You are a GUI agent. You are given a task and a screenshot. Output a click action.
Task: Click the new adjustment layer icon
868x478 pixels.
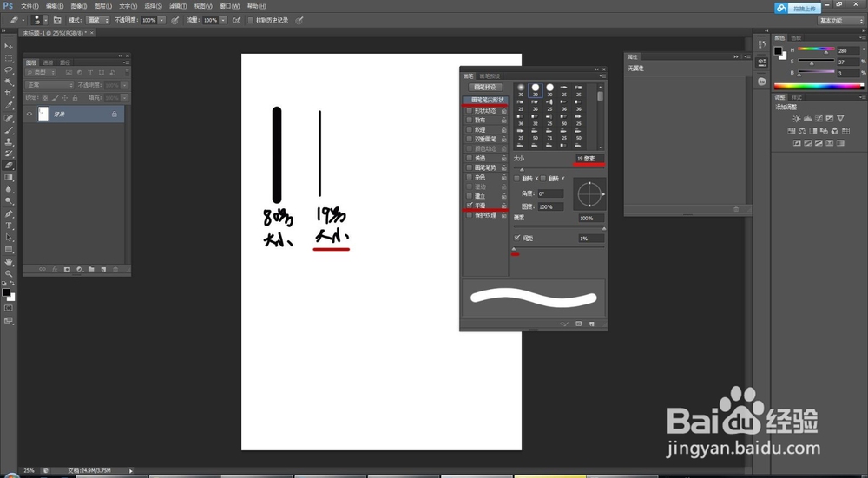coord(79,270)
